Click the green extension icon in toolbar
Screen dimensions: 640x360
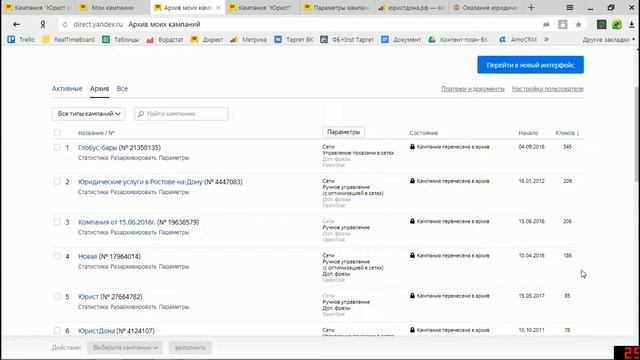pyautogui.click(x=617, y=24)
